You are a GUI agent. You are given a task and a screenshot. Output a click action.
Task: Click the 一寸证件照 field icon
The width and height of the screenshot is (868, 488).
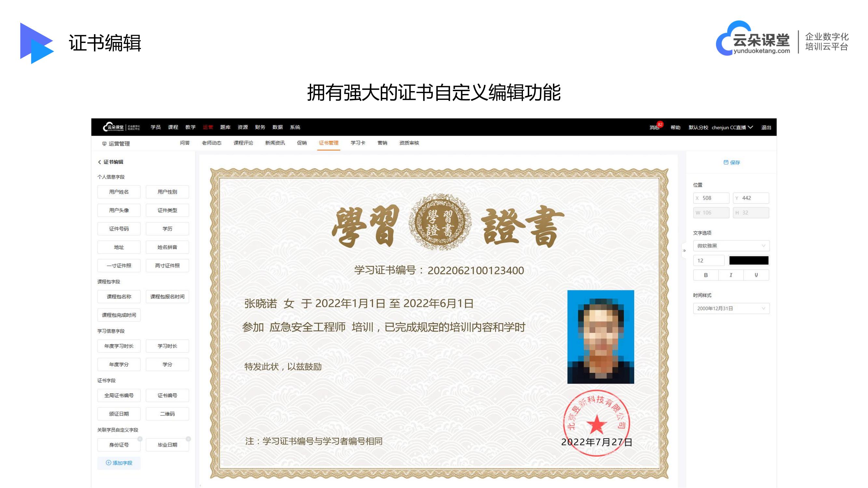(x=119, y=265)
